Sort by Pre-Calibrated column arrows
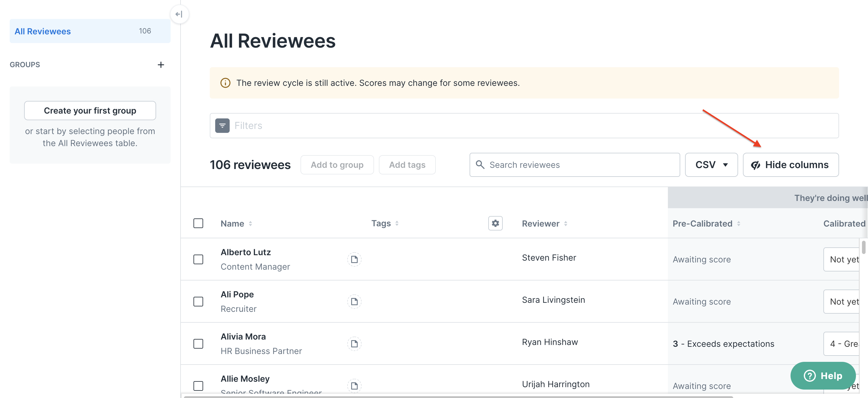The height and width of the screenshot is (398, 868). pos(739,224)
